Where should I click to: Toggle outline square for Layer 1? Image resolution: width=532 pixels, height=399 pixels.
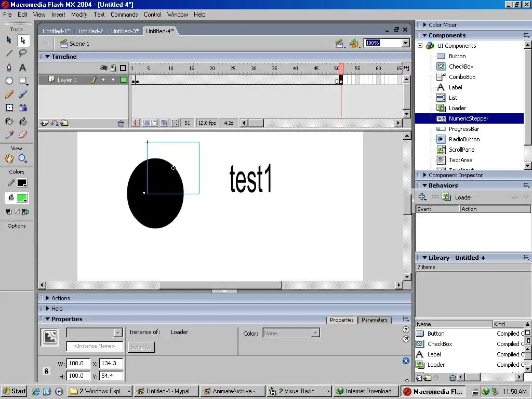(124, 79)
